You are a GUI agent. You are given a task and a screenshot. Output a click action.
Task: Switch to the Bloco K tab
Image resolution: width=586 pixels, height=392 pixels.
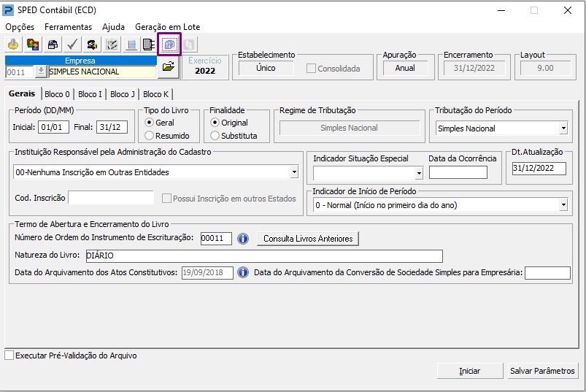coord(156,94)
